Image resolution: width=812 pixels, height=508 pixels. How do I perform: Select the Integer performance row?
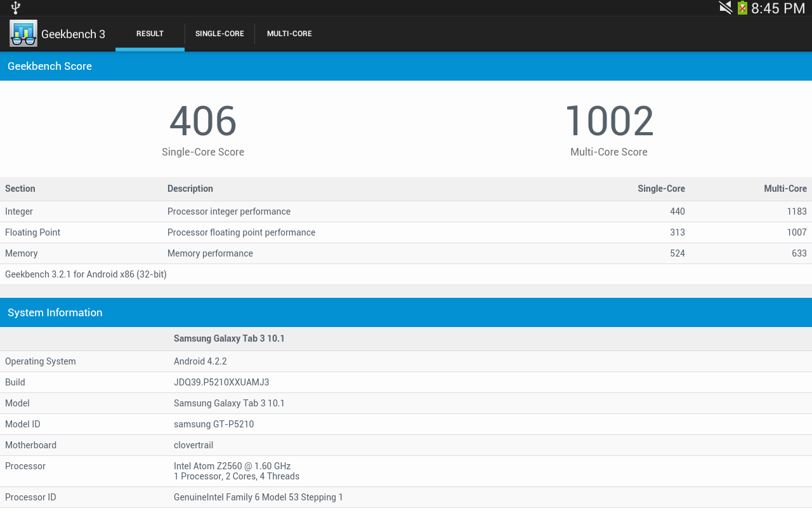[x=406, y=211]
